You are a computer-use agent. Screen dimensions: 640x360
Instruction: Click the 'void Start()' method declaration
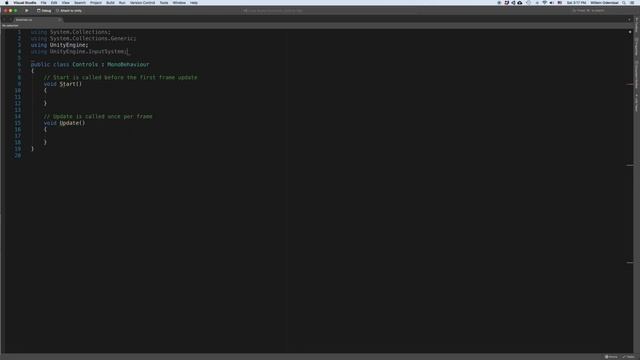[x=63, y=84]
